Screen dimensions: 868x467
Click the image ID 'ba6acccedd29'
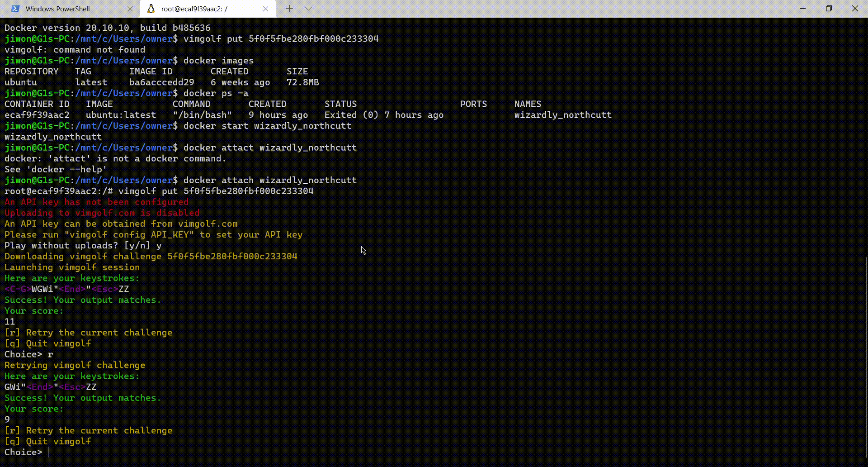(x=162, y=82)
